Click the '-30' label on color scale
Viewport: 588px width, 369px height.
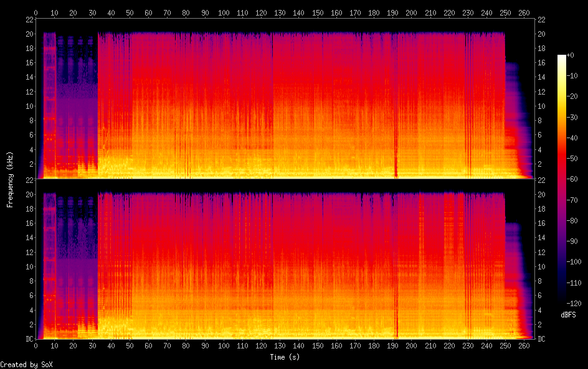tap(572, 117)
